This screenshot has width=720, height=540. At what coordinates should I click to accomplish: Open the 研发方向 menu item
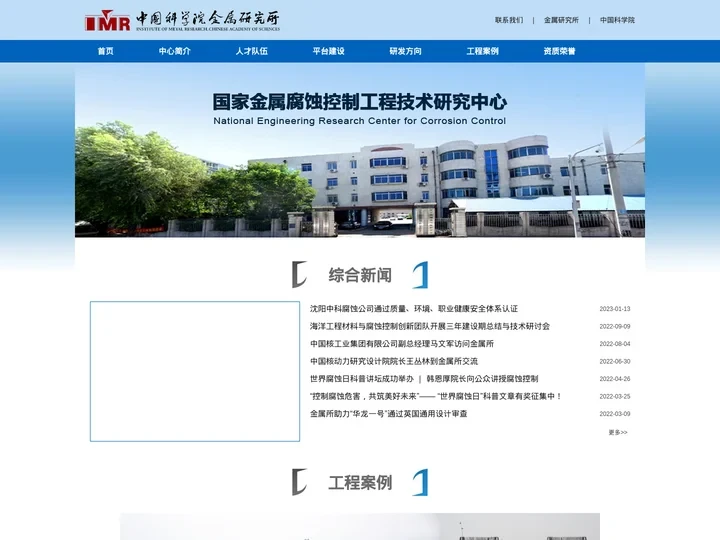[405, 51]
